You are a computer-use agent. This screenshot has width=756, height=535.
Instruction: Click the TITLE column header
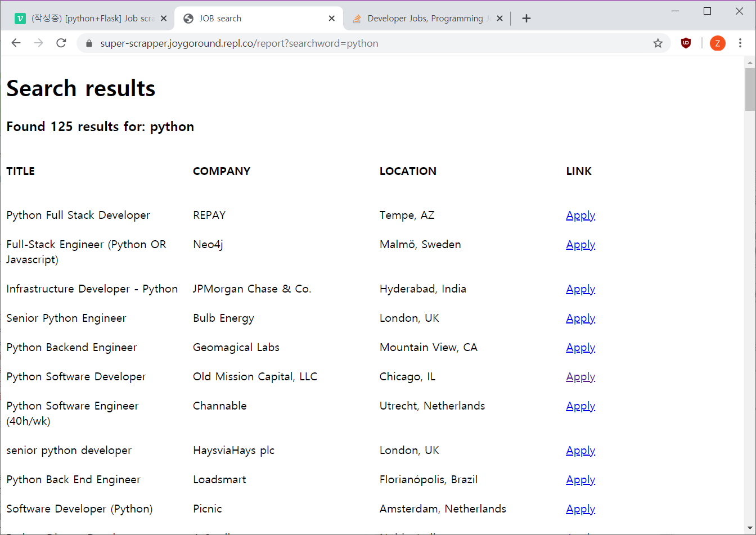coord(20,171)
